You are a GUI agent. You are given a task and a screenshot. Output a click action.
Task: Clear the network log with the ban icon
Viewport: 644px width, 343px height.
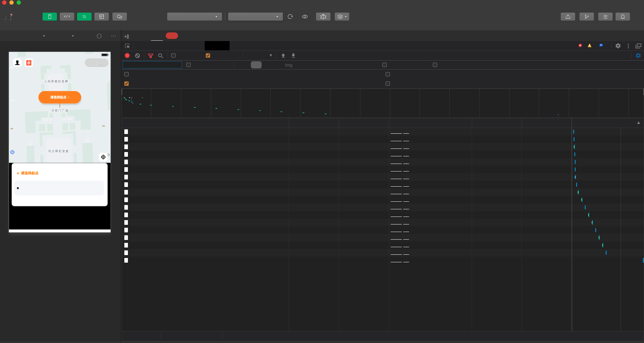click(x=137, y=55)
